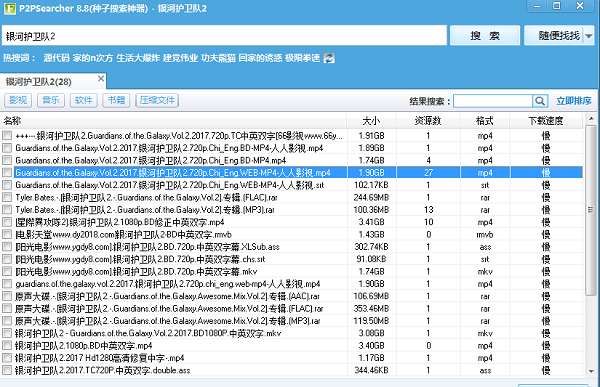Filter results by 书籍
The width and height of the screenshot is (600, 387).
point(116,100)
